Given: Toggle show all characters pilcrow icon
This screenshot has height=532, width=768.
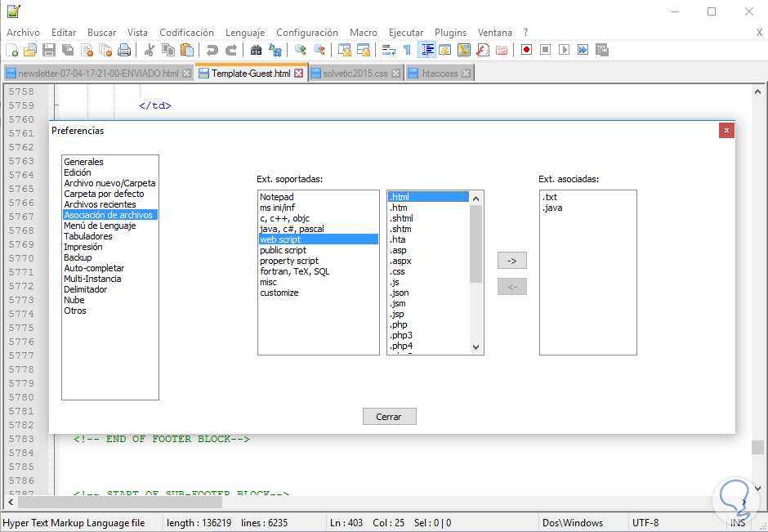Looking at the screenshot, I should [x=407, y=50].
